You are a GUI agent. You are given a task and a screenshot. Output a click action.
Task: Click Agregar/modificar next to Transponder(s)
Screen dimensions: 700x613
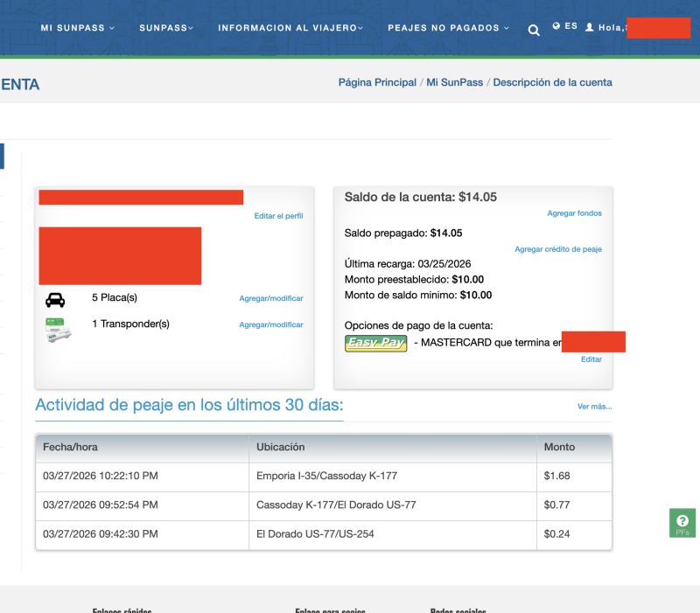[271, 324]
